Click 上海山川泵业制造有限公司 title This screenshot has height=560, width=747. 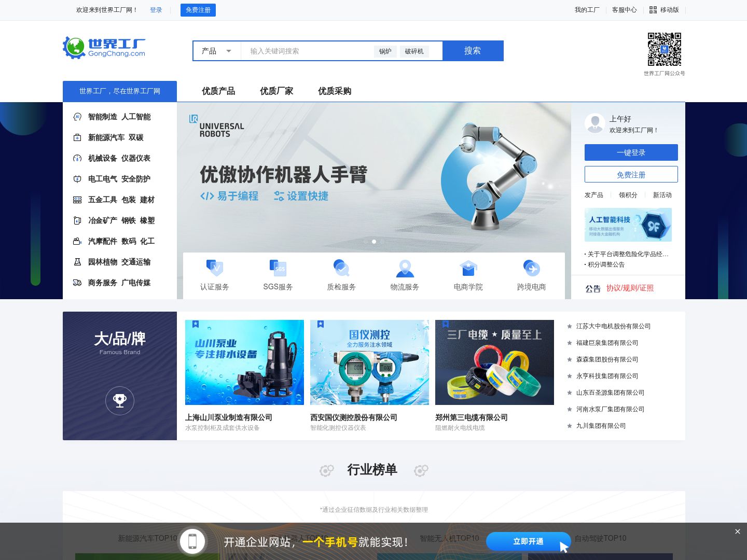tap(229, 417)
